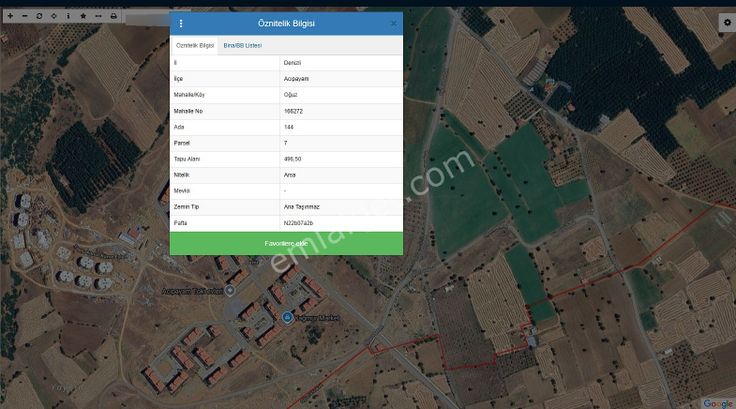This screenshot has width=736, height=409.
Task: Close the Öznitelik Bilgisi panel
Action: [x=393, y=23]
